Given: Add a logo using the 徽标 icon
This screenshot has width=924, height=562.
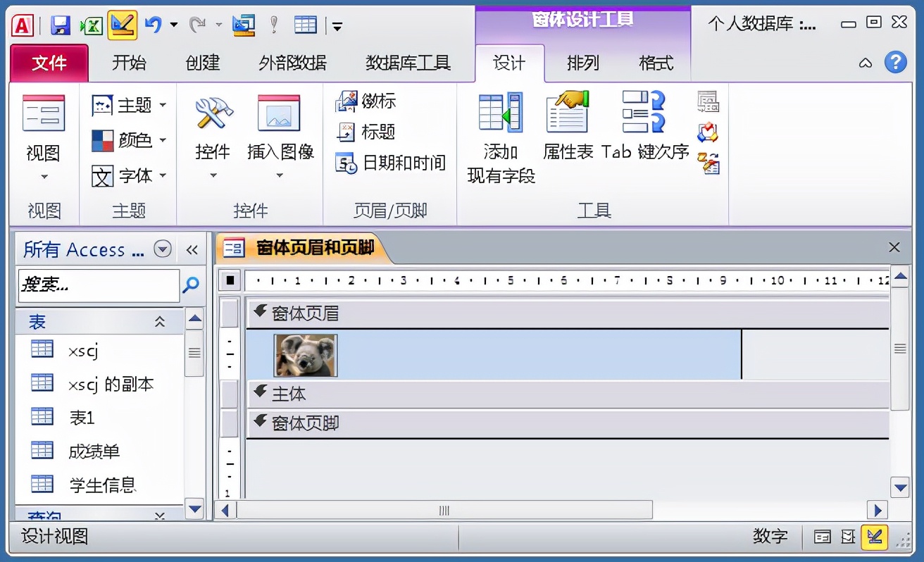Looking at the screenshot, I should pos(348,101).
